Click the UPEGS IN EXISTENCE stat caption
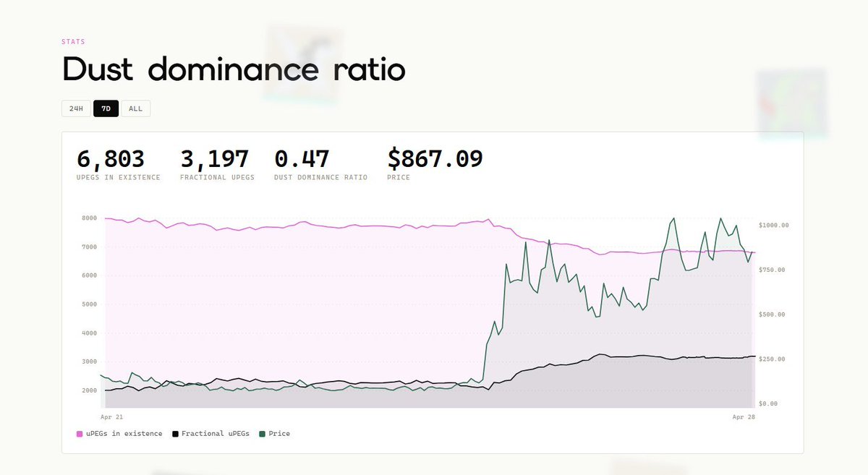 (119, 177)
